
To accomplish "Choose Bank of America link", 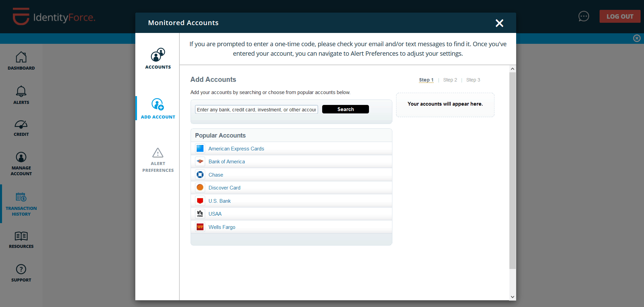I will [227, 162].
